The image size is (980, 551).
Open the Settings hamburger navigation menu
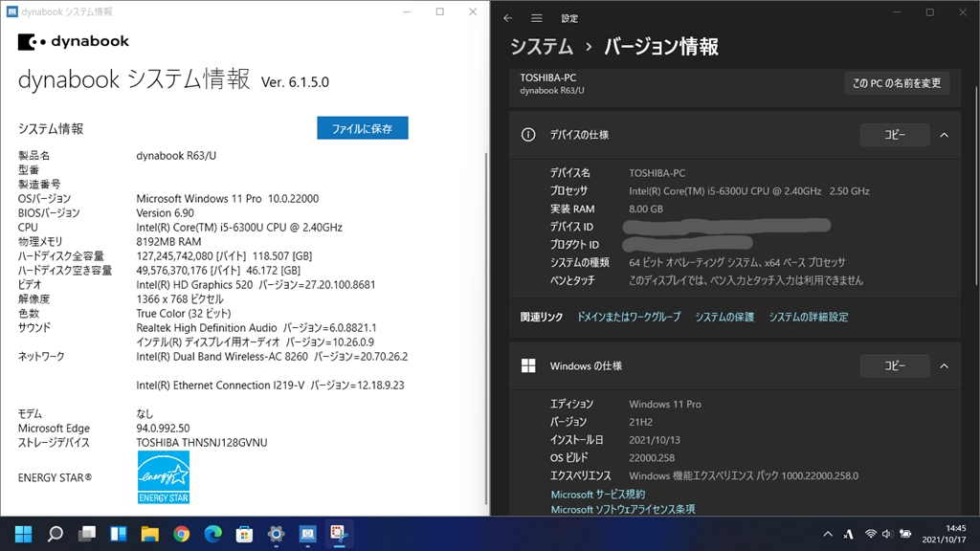point(536,18)
